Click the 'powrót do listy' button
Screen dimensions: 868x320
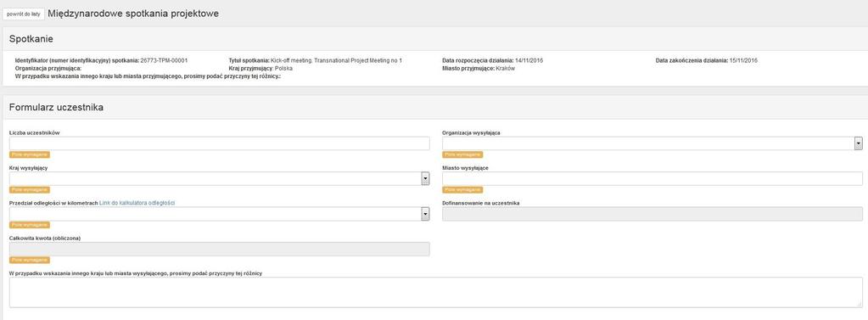click(x=23, y=14)
